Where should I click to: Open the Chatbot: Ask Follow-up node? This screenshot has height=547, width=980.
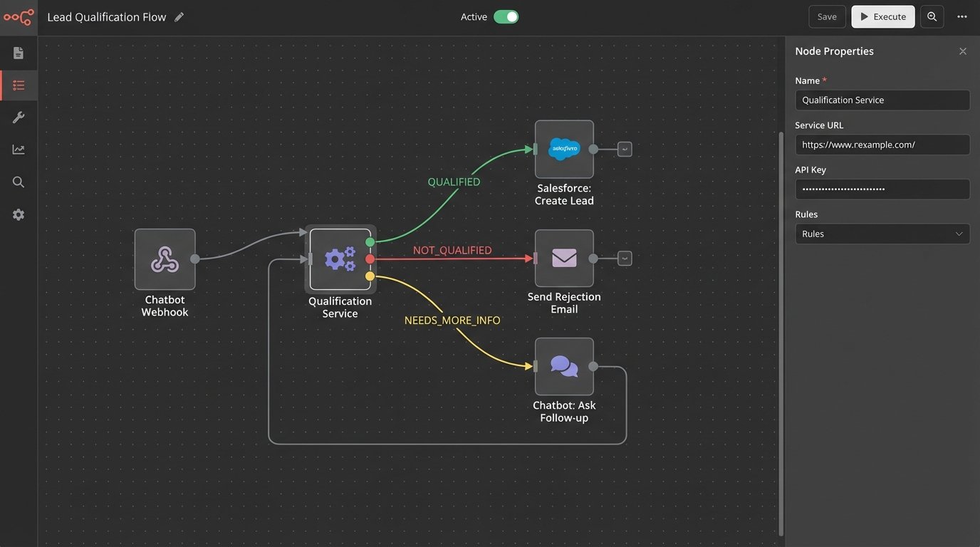point(564,366)
